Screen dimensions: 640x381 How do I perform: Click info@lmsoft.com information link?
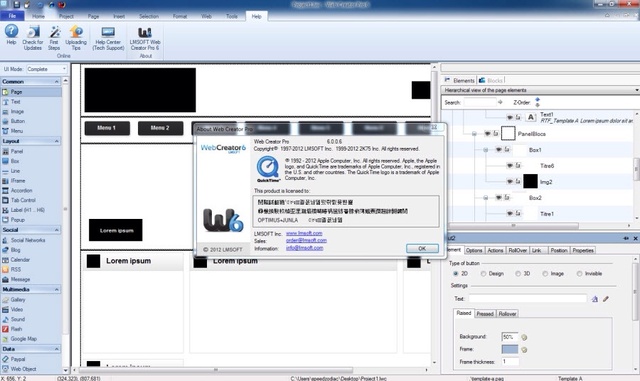[304, 248]
